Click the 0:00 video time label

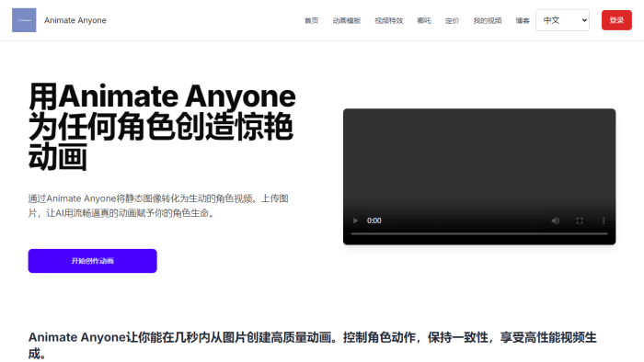click(374, 221)
